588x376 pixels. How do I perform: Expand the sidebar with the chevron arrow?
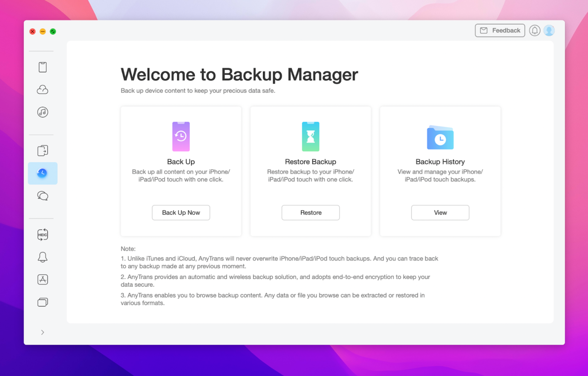click(43, 332)
